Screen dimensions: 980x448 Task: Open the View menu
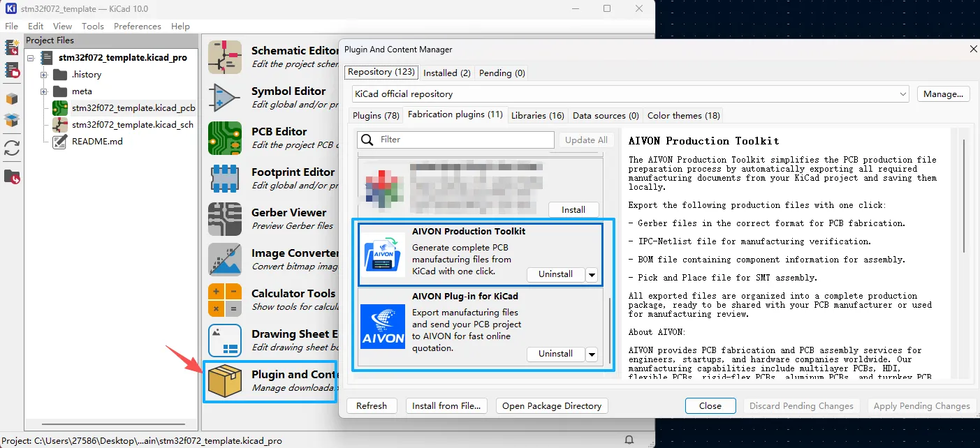(63, 26)
